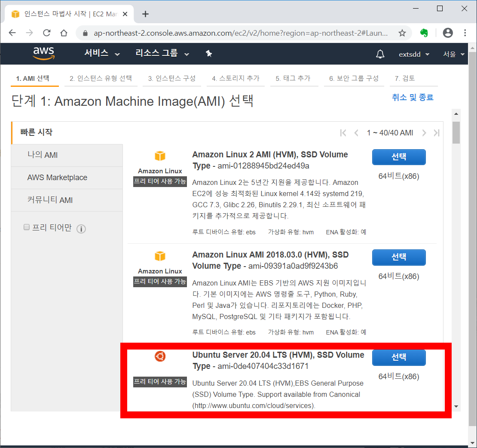Enable the 프리 티어만 checkbox

pyautogui.click(x=27, y=227)
